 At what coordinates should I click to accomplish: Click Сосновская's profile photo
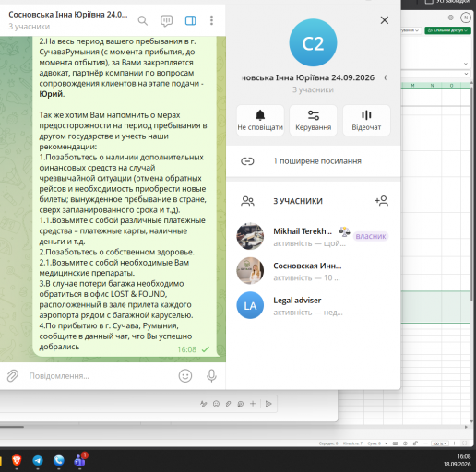(250, 271)
